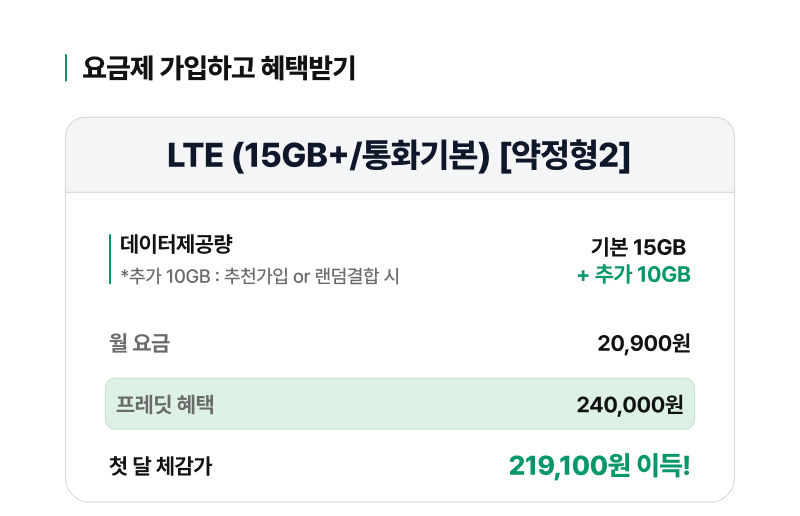Click the 기본 15GB value

pyautogui.click(x=638, y=248)
